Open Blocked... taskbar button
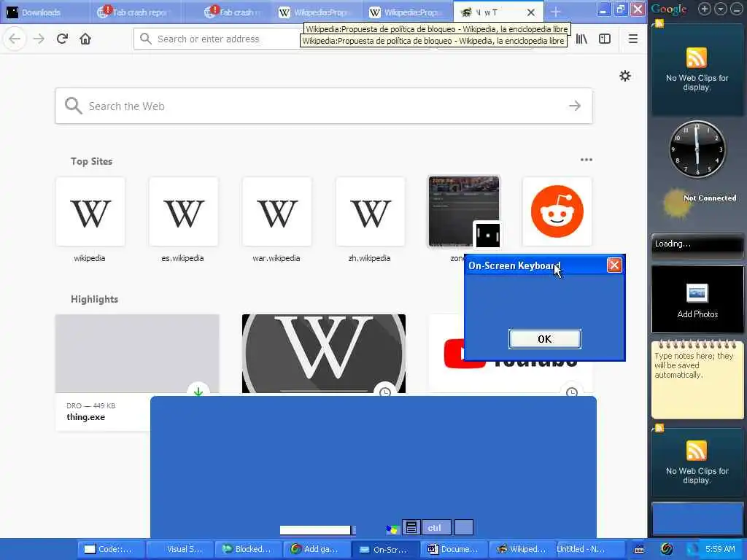Screen dimensions: 747x560 point(248,549)
